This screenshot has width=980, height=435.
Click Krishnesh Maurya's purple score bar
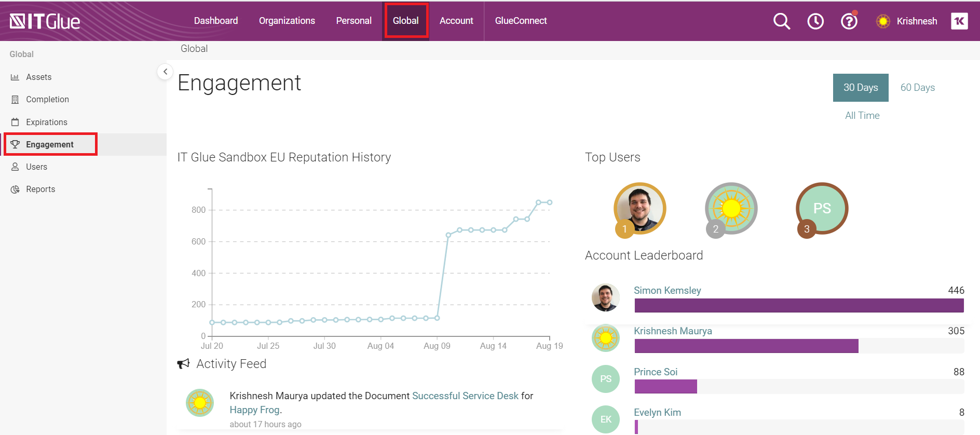(x=746, y=346)
